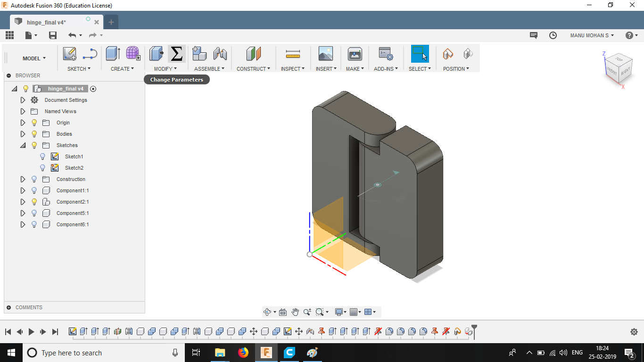Screen dimensions: 644x362
Task: Click the Capture Position icon
Action: point(448,54)
